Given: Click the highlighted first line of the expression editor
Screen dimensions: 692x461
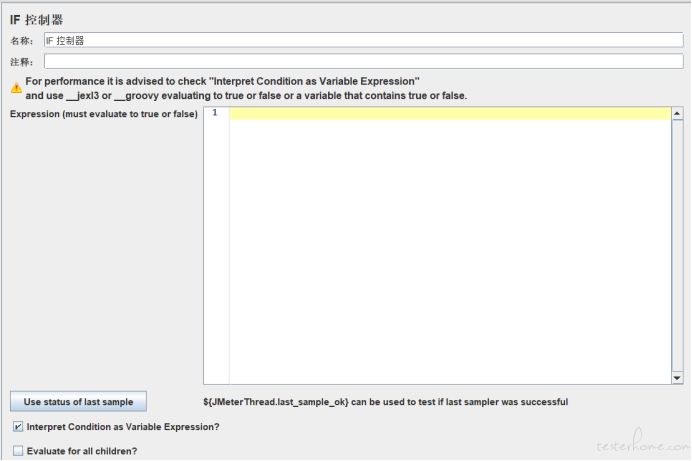Looking at the screenshot, I should 449,113.
